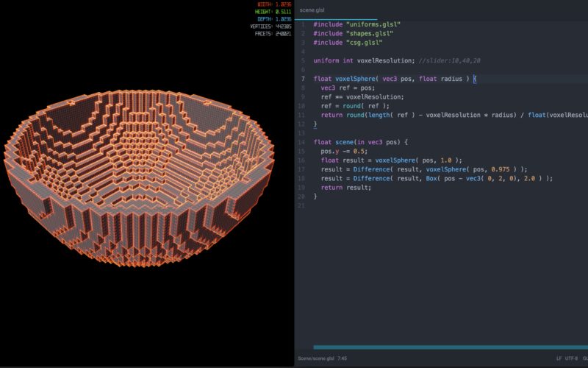
Task: Click the float result = voxelSphere( pos, 1.0 ) line
Action: [391, 160]
